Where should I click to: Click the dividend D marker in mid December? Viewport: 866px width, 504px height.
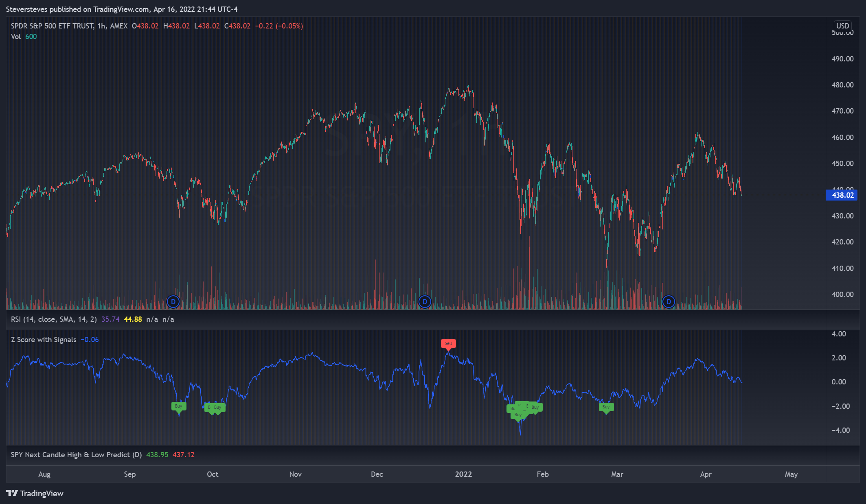click(425, 302)
